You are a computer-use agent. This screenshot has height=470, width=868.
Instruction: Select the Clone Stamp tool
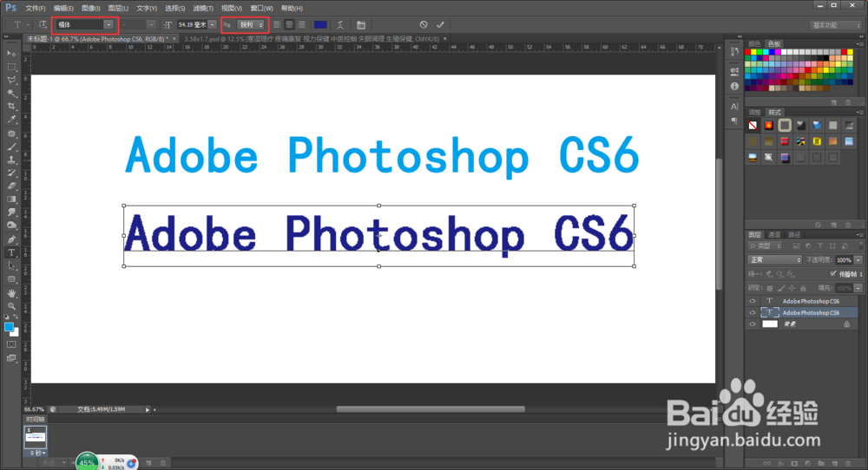(x=11, y=160)
